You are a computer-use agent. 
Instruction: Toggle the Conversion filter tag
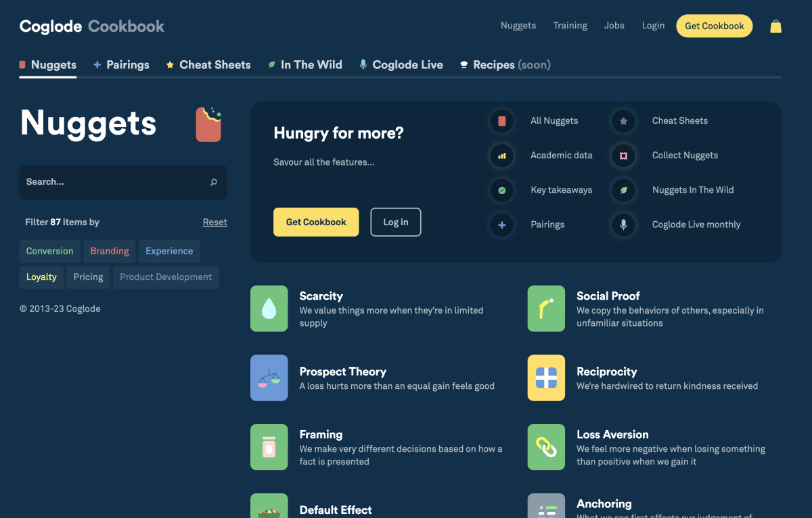click(50, 251)
